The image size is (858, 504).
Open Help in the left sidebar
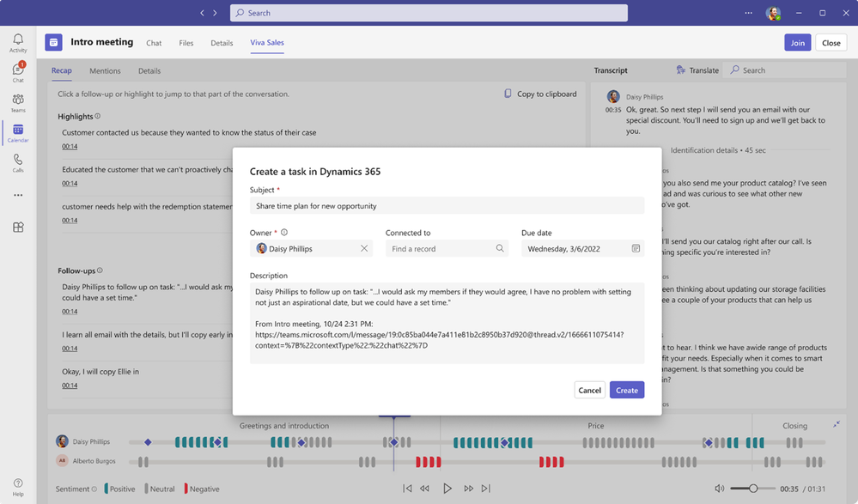pos(18,487)
